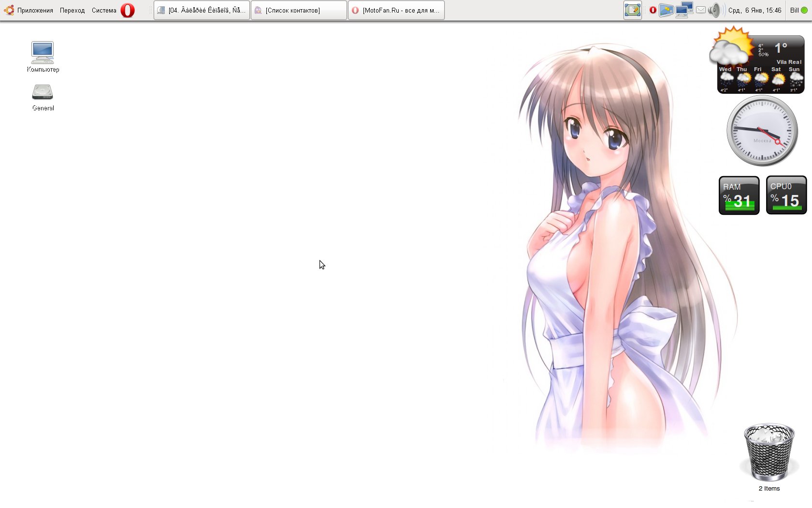This screenshot has width=812, height=508.
Task: Click the trash bin icon
Action: 769,452
